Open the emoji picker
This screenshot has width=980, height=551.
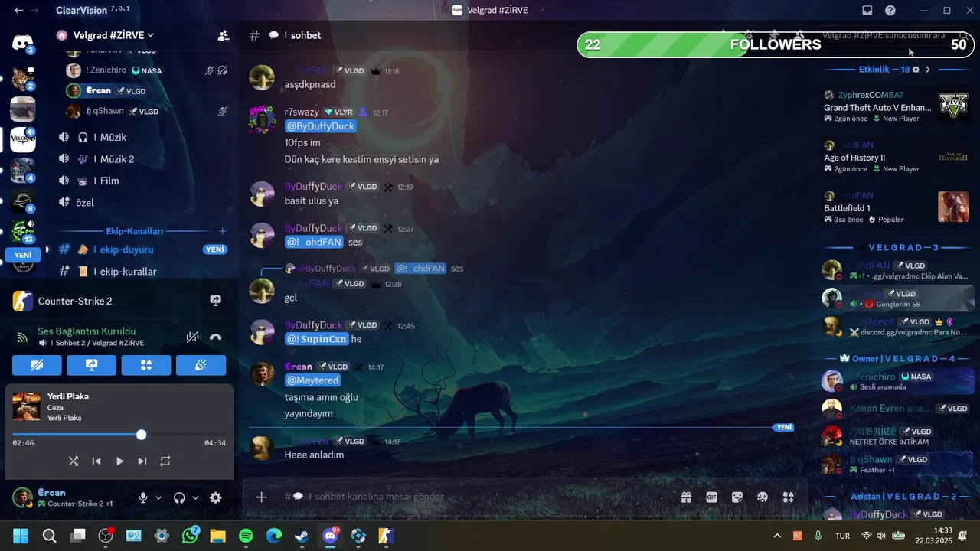(763, 497)
